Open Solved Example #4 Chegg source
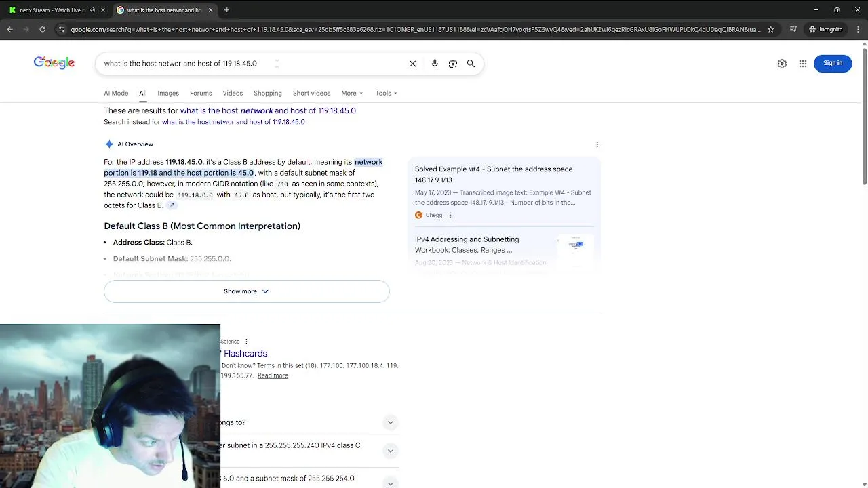Viewport: 868px width, 488px height. coord(494,174)
